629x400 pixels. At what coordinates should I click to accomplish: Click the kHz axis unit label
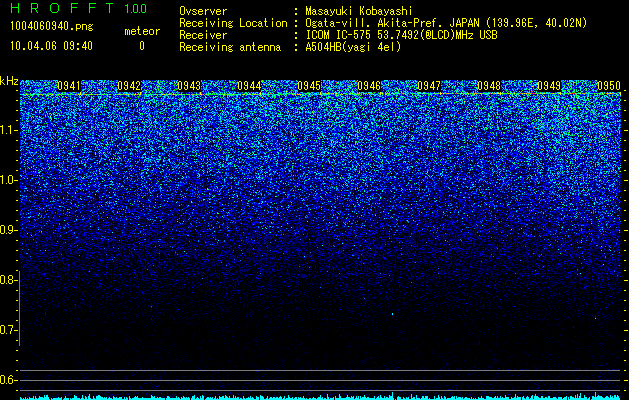coord(9,81)
